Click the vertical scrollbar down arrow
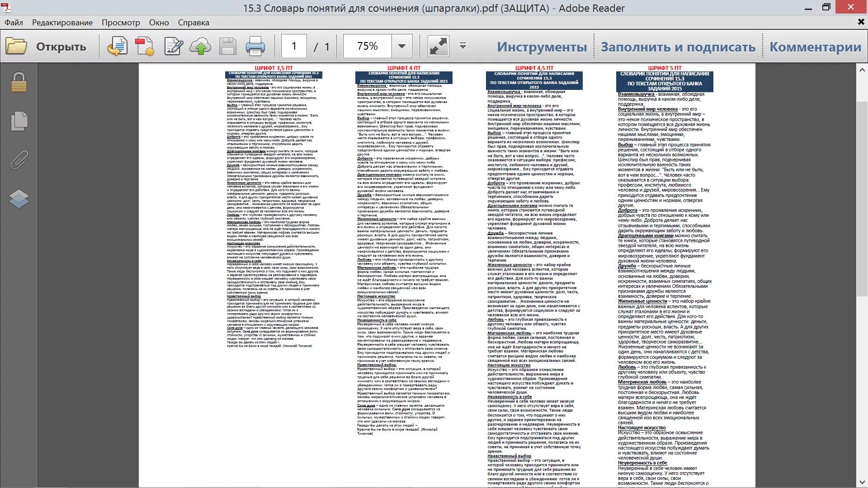The width and height of the screenshot is (868, 488). [x=862, y=482]
